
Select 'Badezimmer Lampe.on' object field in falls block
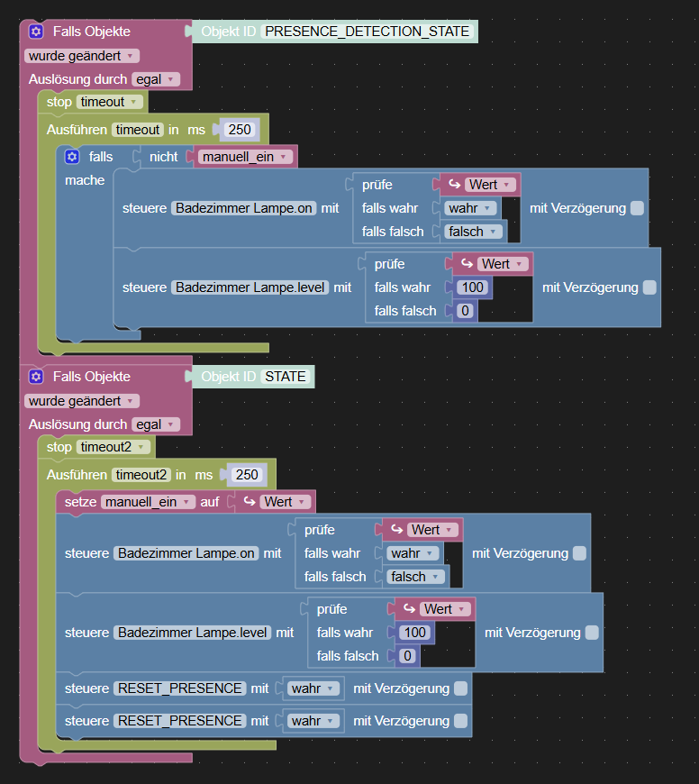pos(244,208)
